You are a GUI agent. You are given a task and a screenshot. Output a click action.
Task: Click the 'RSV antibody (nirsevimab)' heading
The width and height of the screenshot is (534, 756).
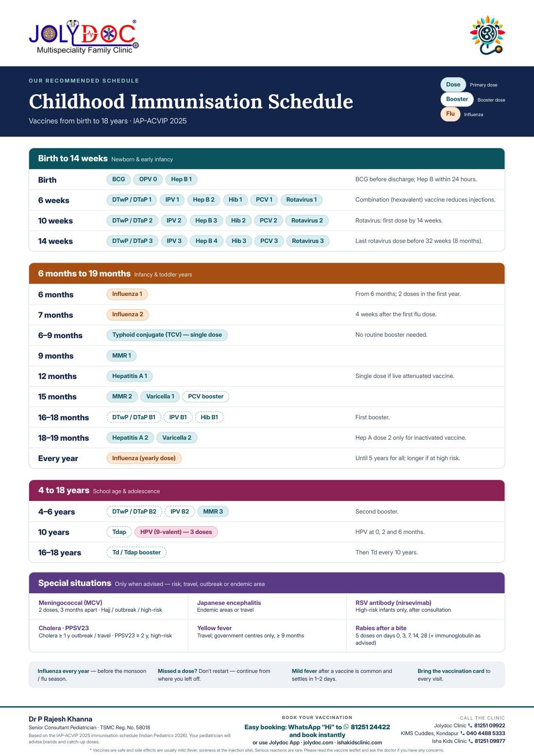pos(393,602)
